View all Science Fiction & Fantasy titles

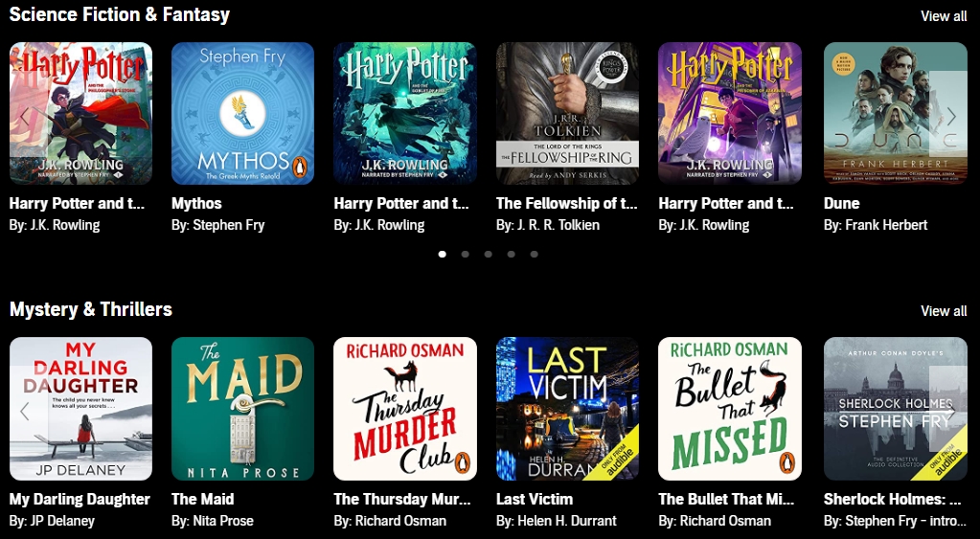click(x=944, y=16)
